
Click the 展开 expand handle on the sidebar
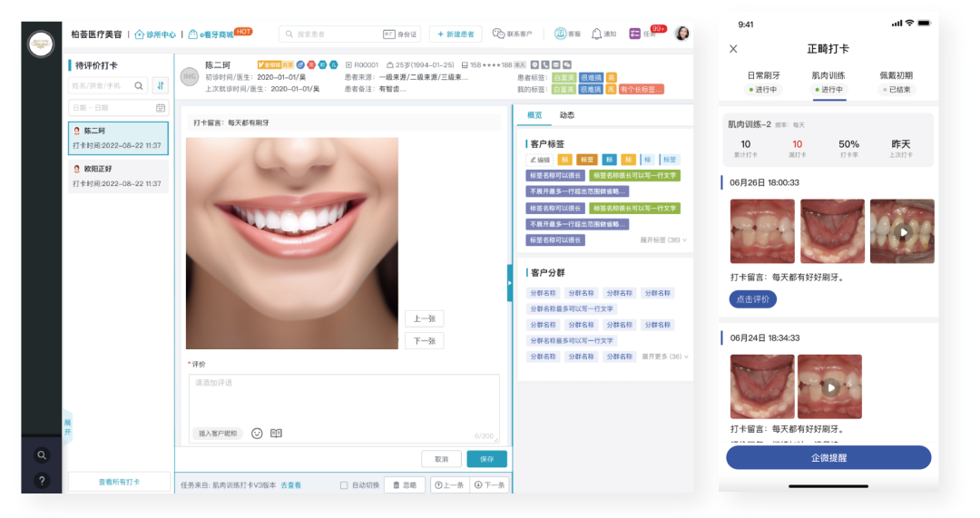(x=67, y=427)
